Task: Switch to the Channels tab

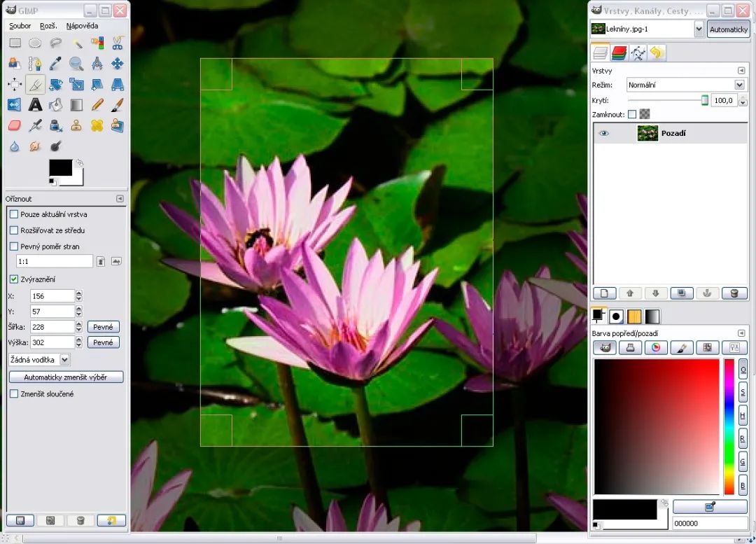Action: pos(620,53)
